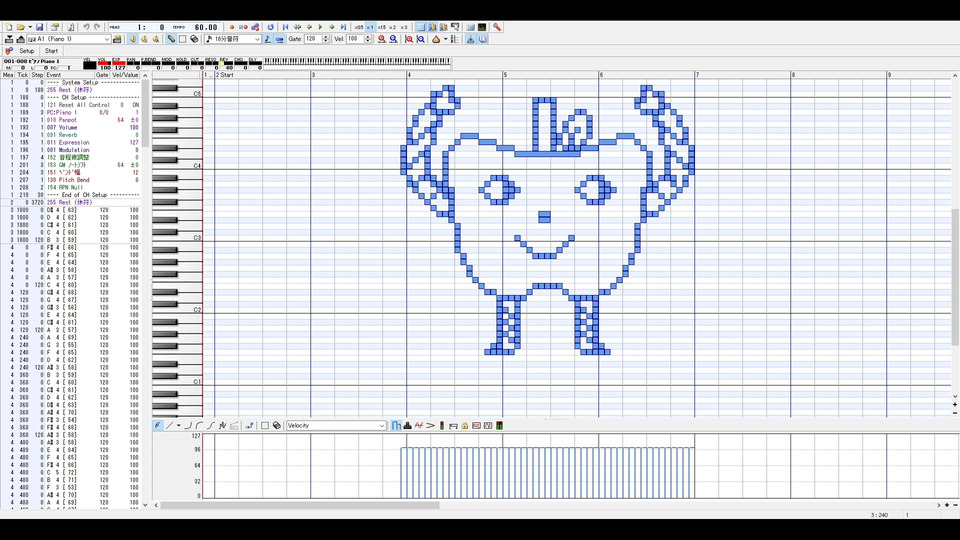The width and height of the screenshot is (960, 540).
Task: Set playback speed to x1
Action: pyautogui.click(x=370, y=27)
